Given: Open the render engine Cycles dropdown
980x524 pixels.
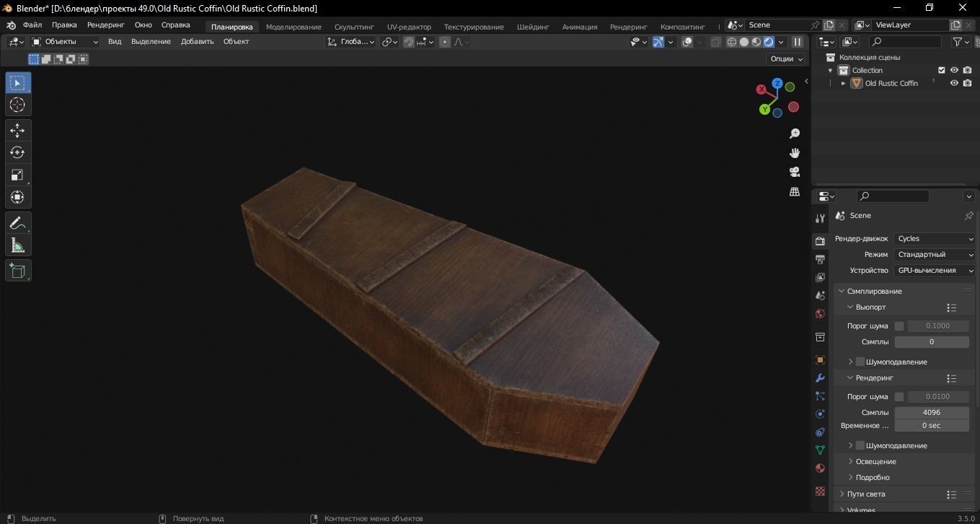Looking at the screenshot, I should pyautogui.click(x=935, y=239).
